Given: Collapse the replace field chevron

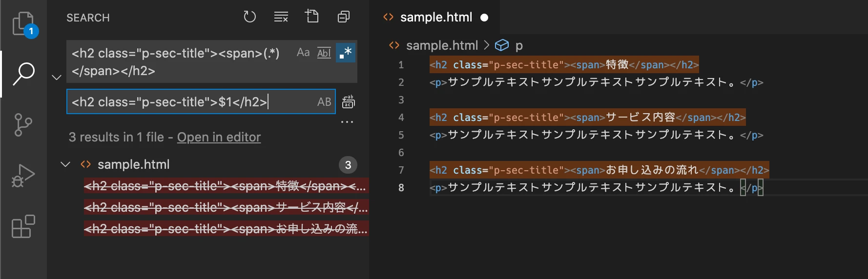Looking at the screenshot, I should [57, 77].
